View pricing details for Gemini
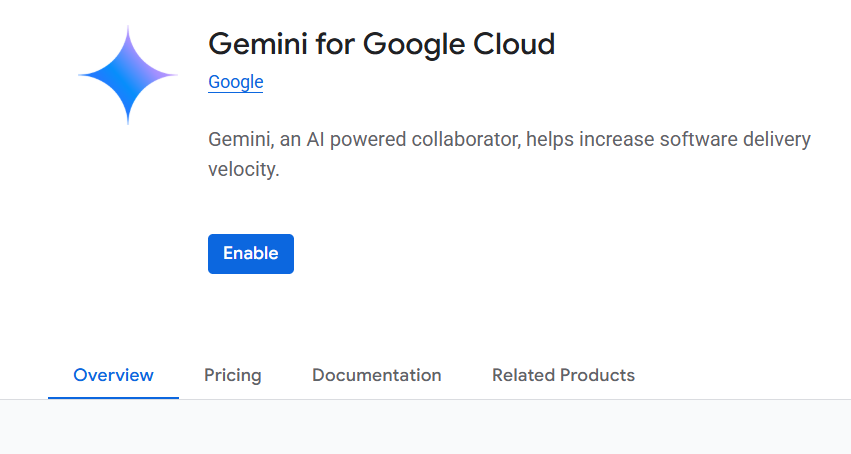This screenshot has height=454, width=851. click(x=232, y=376)
